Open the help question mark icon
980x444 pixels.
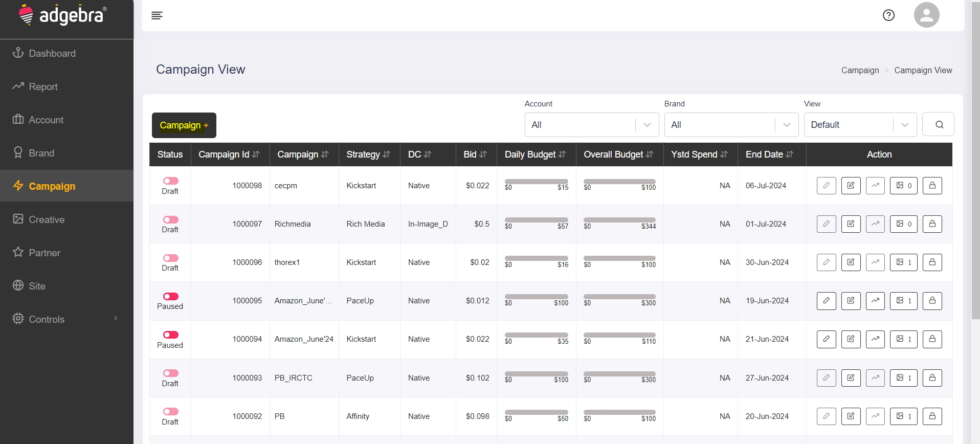tap(888, 15)
